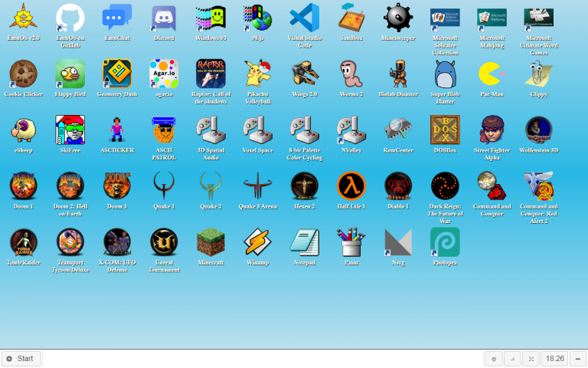Launch the EmuChat icon

click(117, 18)
